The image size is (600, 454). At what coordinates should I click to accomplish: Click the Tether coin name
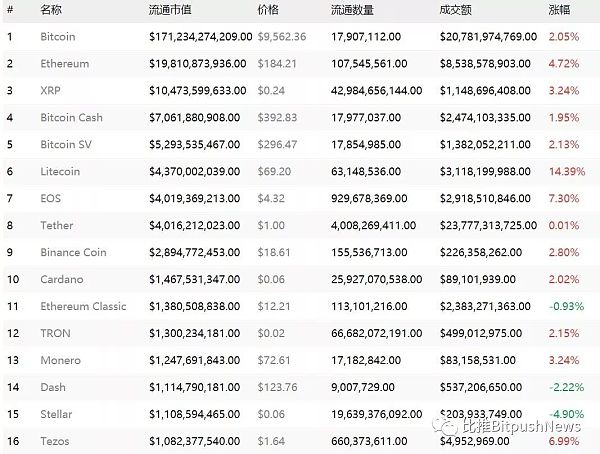(57, 226)
